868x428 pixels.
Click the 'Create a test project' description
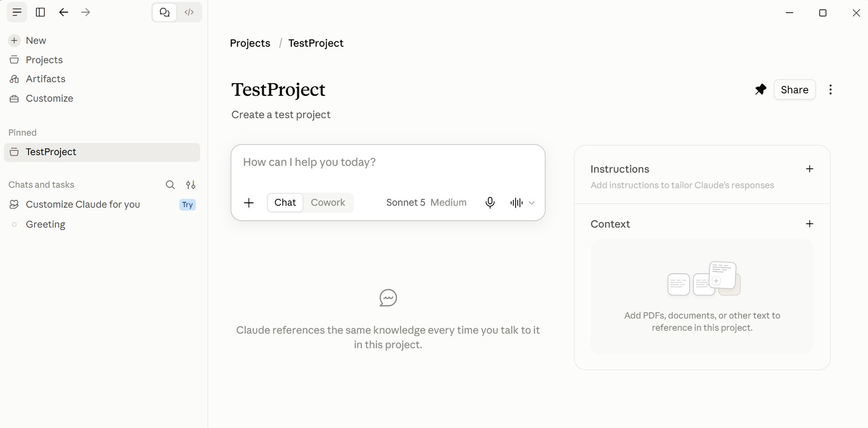coord(281,115)
